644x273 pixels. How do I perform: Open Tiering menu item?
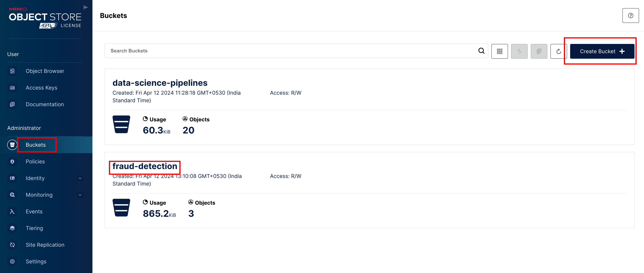click(34, 228)
